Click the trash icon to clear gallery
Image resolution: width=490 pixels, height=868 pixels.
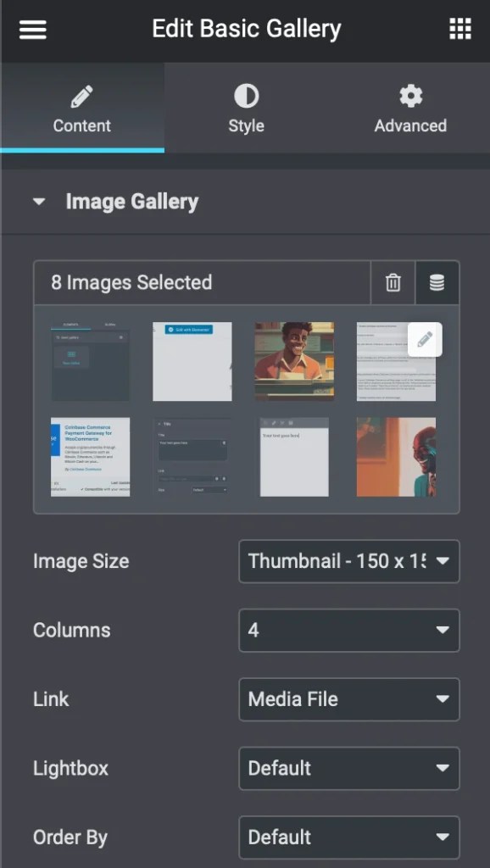click(x=393, y=283)
